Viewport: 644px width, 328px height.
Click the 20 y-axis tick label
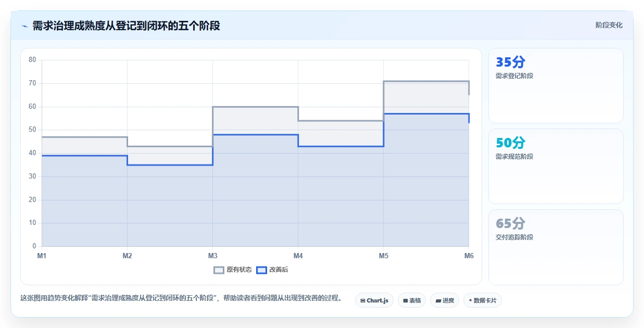[32, 200]
